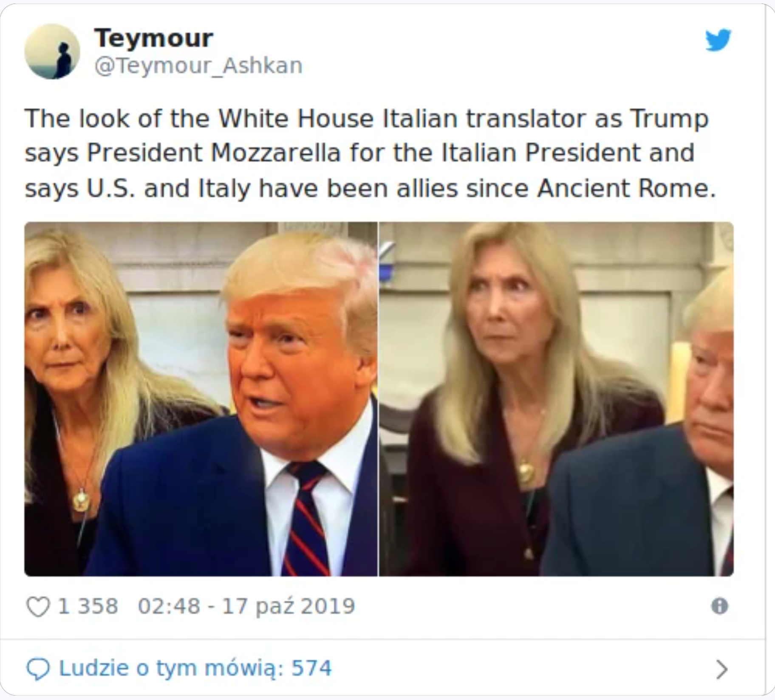Click 'Ancient Rome' in the tweet text
The height and width of the screenshot is (700, 775).
[x=627, y=188]
